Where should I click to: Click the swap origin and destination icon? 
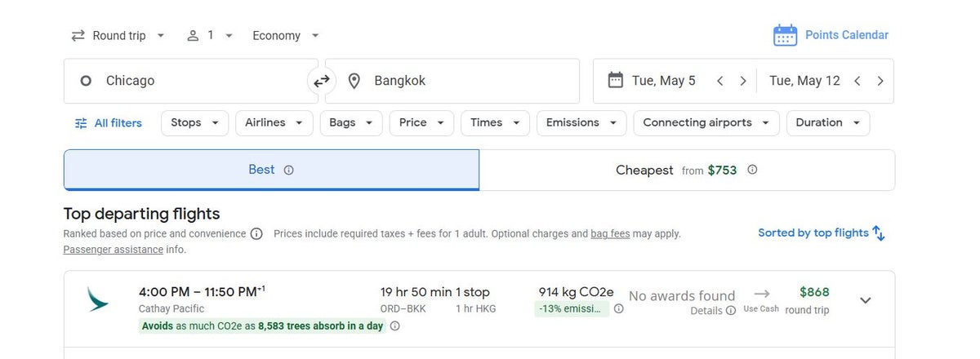point(322,81)
